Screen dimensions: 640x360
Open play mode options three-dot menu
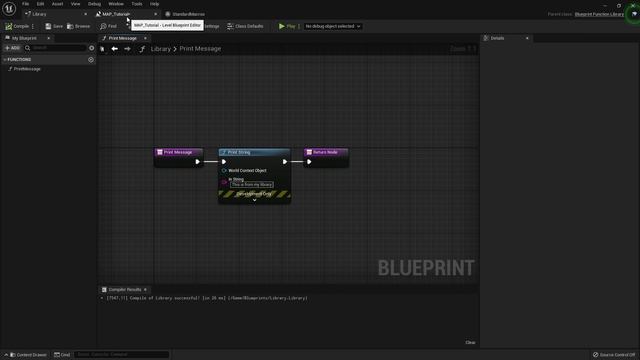[299, 26]
